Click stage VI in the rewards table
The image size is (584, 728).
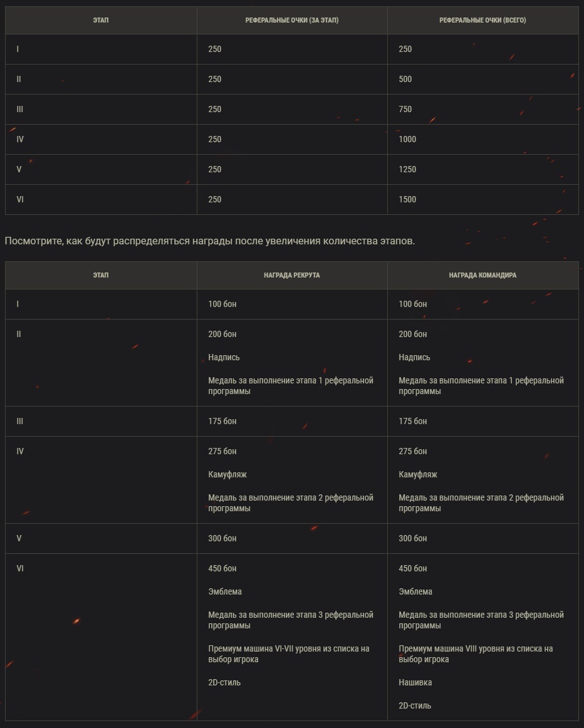pos(20,569)
